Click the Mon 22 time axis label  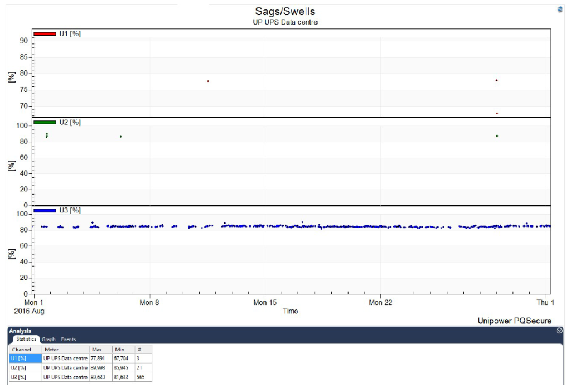[380, 303]
